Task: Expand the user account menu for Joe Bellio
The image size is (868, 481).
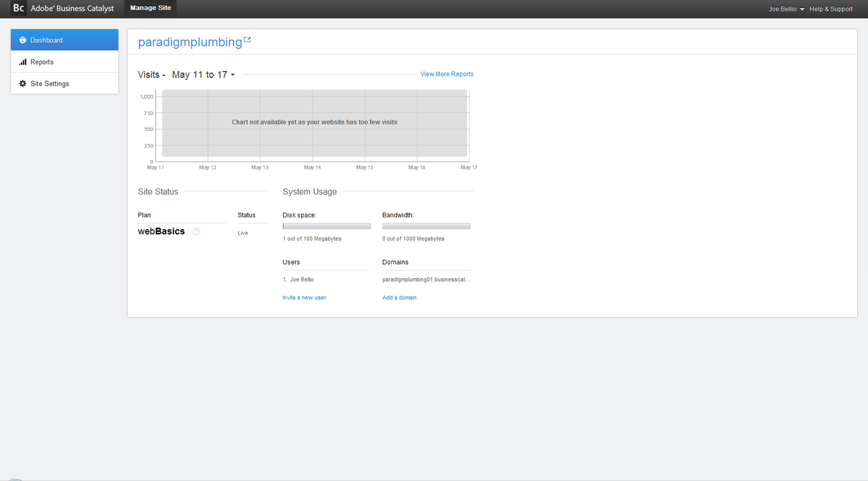Action: [x=782, y=9]
